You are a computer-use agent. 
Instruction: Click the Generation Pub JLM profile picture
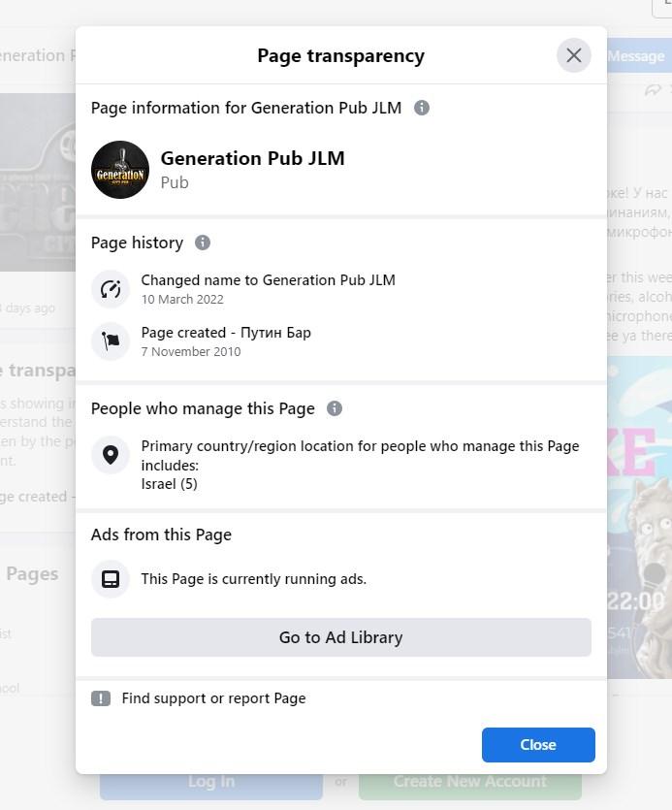tap(120, 170)
